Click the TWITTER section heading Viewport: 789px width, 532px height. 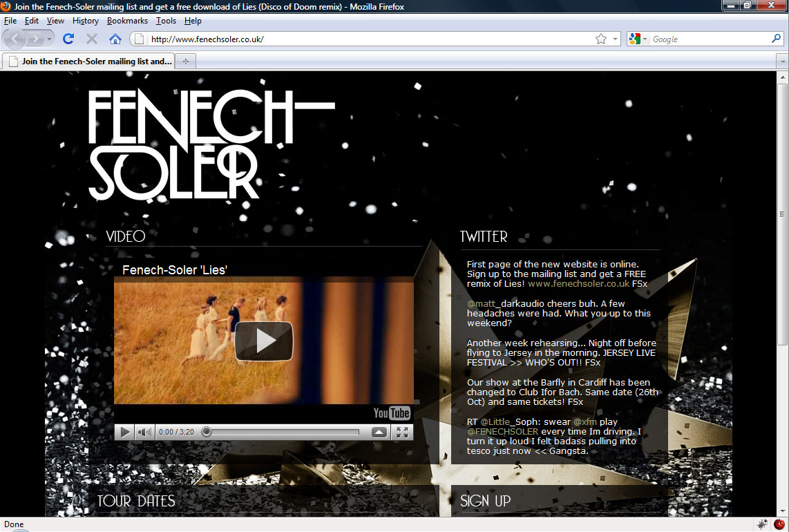click(x=484, y=236)
